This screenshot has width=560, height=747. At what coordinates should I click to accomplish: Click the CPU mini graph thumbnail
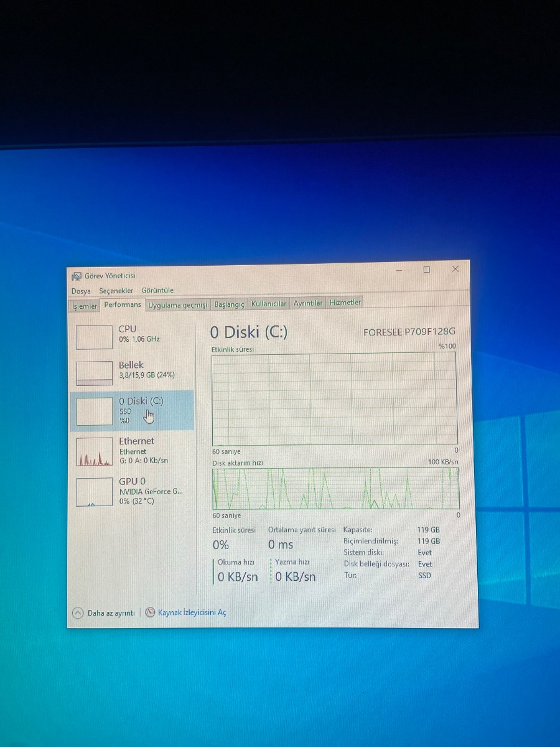tap(94, 336)
